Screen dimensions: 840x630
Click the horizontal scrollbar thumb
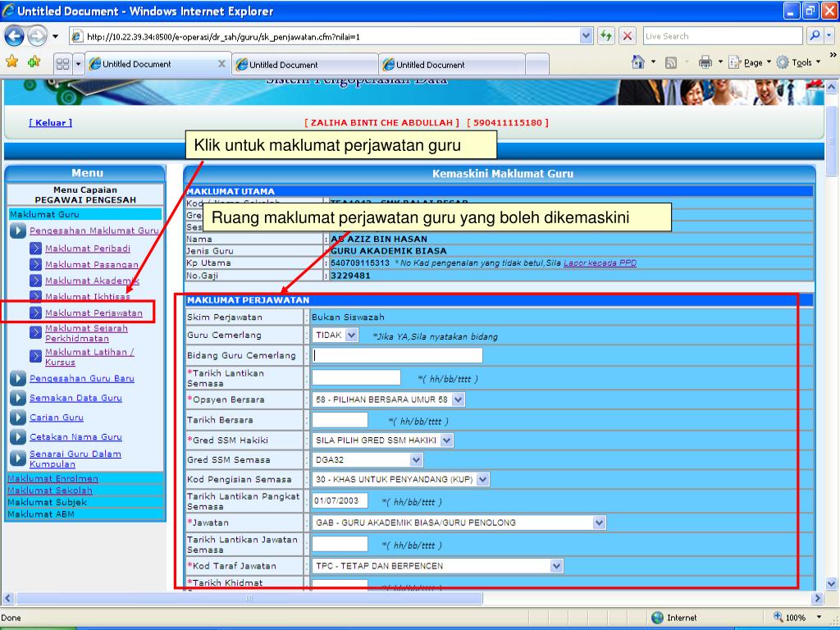(249, 598)
